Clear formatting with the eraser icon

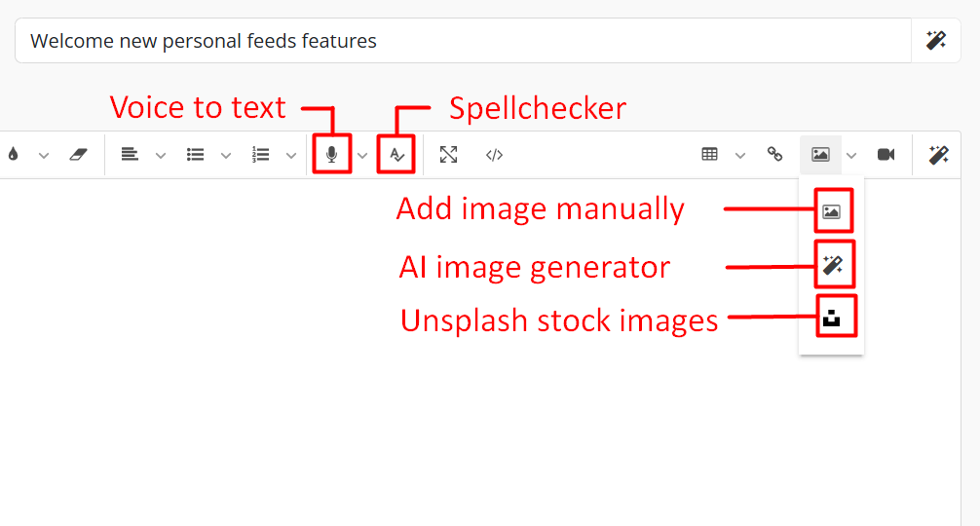coord(78,154)
